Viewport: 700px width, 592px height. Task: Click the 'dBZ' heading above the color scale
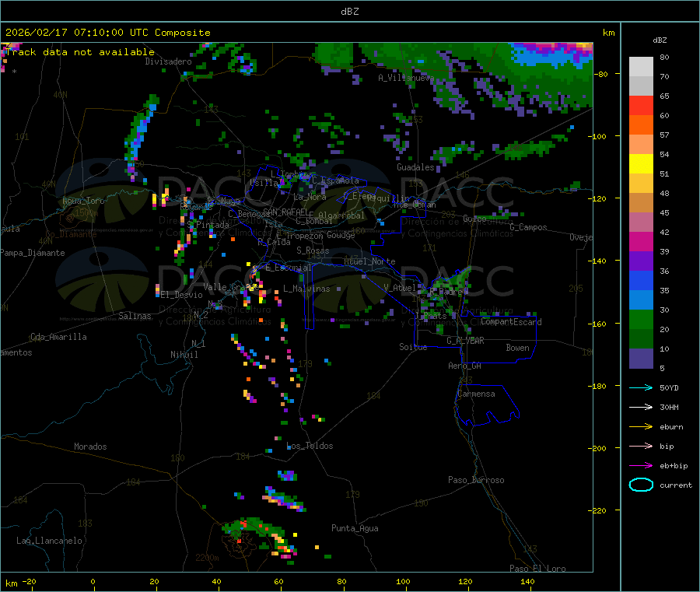(x=660, y=40)
